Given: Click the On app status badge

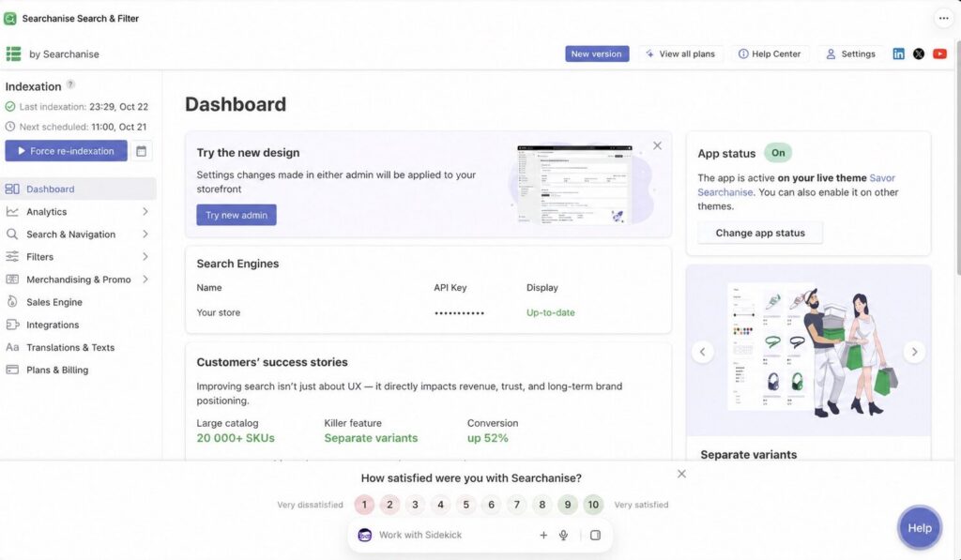Looking at the screenshot, I should click(778, 153).
